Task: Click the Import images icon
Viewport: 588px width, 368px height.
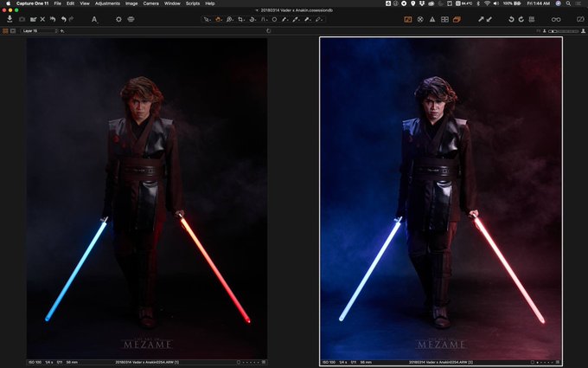Action: [x=10, y=19]
